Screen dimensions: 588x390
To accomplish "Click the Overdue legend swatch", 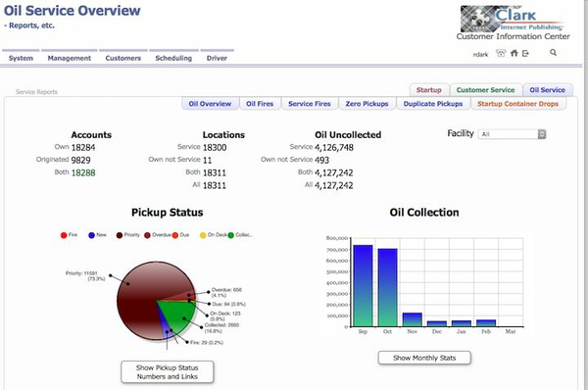I will click(147, 235).
